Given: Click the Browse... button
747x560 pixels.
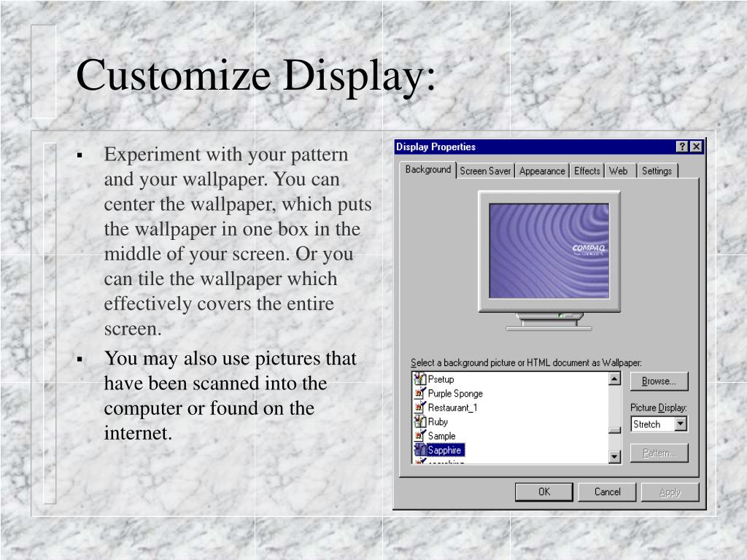Looking at the screenshot, I should [659, 381].
